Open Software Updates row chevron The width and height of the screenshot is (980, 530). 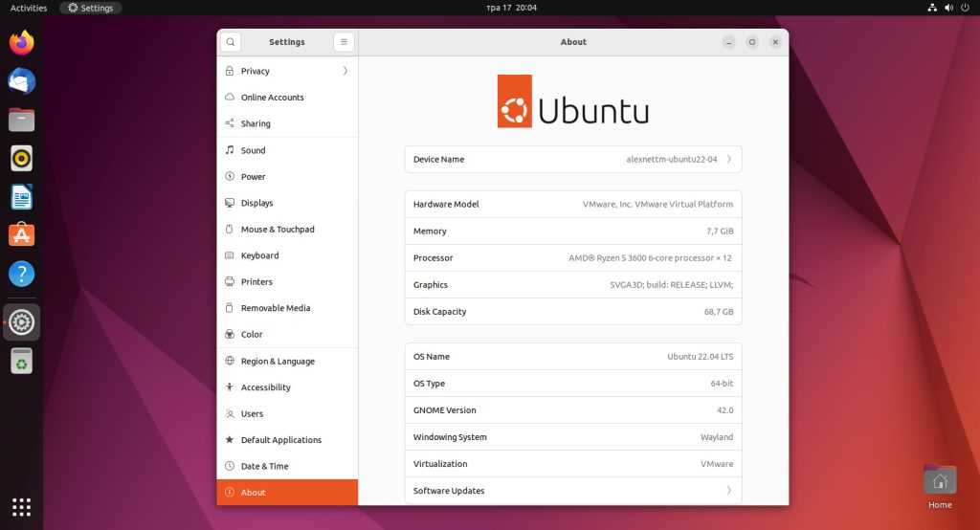[728, 491]
